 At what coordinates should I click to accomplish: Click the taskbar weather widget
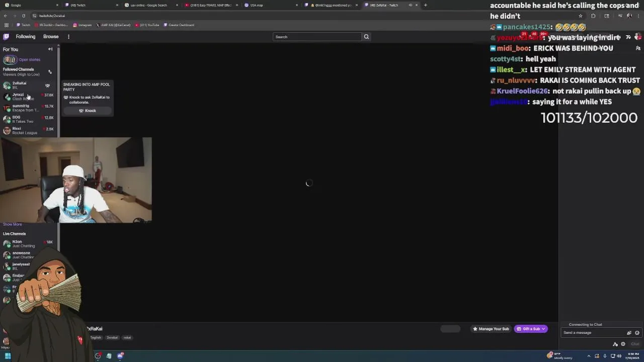[560, 355]
